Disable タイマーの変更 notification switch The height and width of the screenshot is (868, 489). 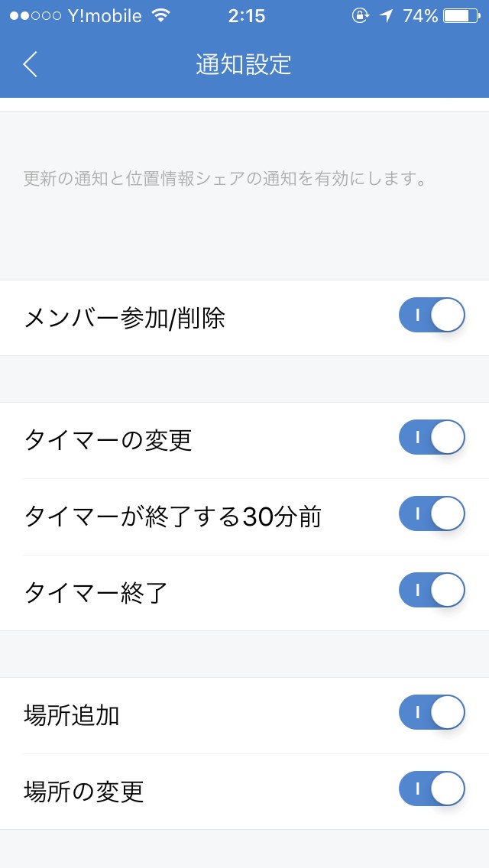pos(432,438)
